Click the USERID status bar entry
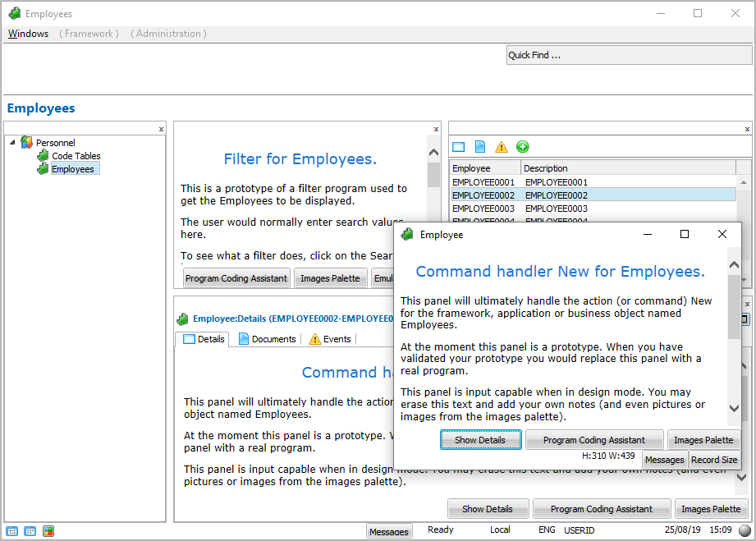This screenshot has height=541, width=756. pos(579,530)
